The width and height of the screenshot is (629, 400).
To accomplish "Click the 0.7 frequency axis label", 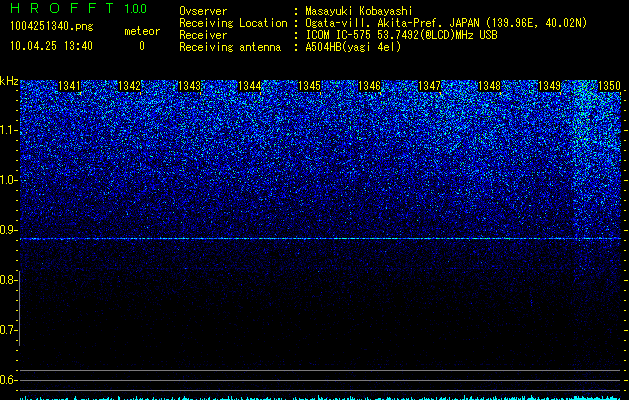I will point(7,330).
